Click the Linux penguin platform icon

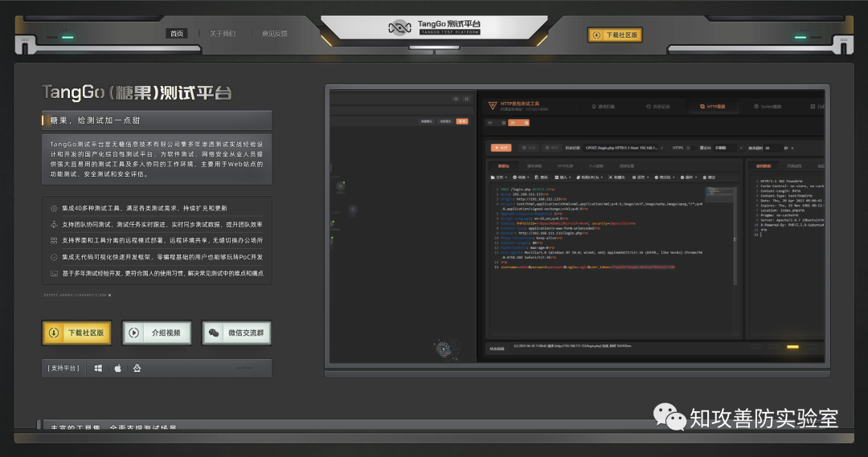click(x=137, y=369)
